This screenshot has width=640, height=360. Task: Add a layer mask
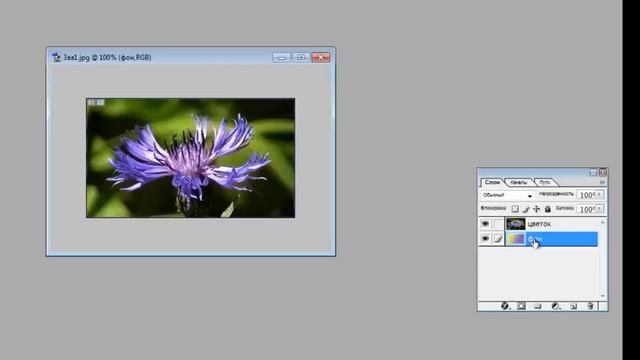(x=521, y=306)
